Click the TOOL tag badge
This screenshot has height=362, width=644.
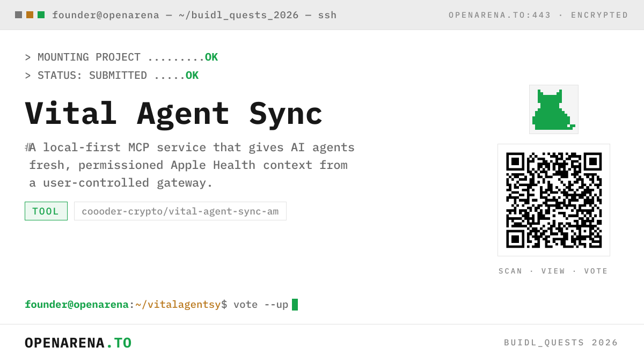pyautogui.click(x=46, y=211)
